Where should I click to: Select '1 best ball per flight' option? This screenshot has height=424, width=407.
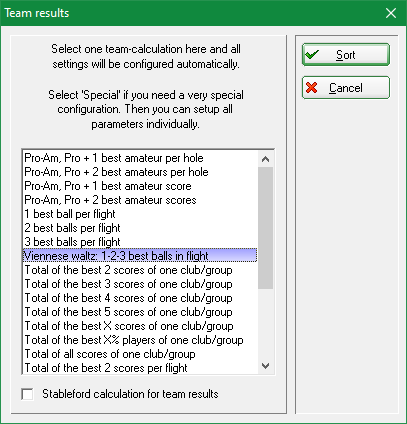click(x=140, y=214)
